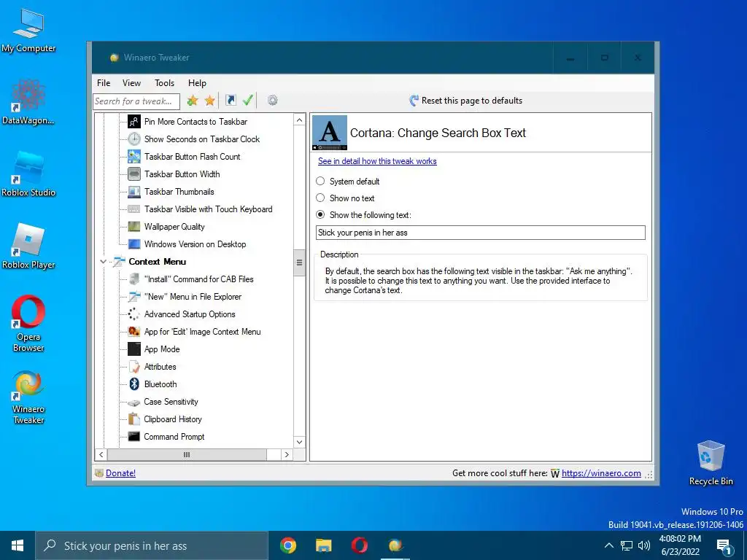Screen dimensions: 747x560
Task: Select "Install" Command for CAB Files
Action: pyautogui.click(x=198, y=279)
